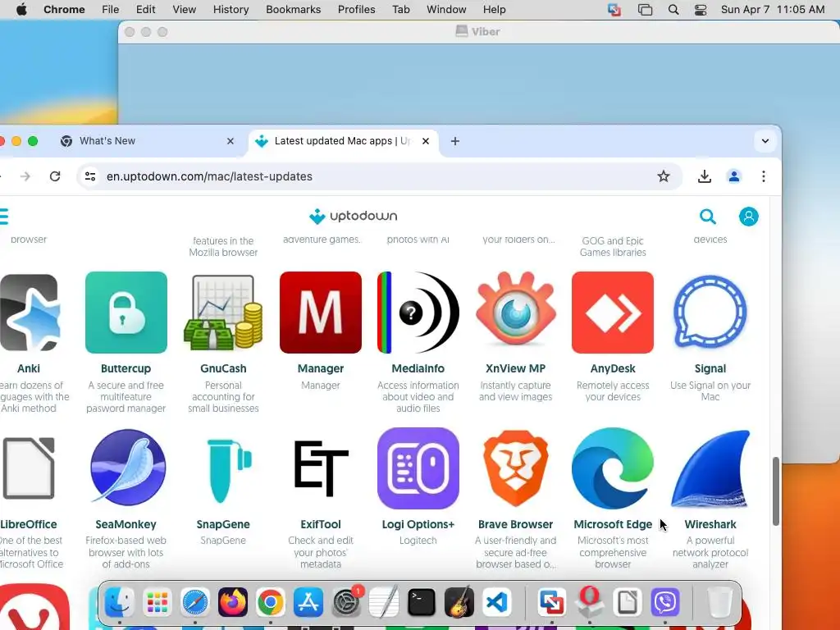Open Terminal from the Dock
The width and height of the screenshot is (840, 630).
pyautogui.click(x=421, y=602)
